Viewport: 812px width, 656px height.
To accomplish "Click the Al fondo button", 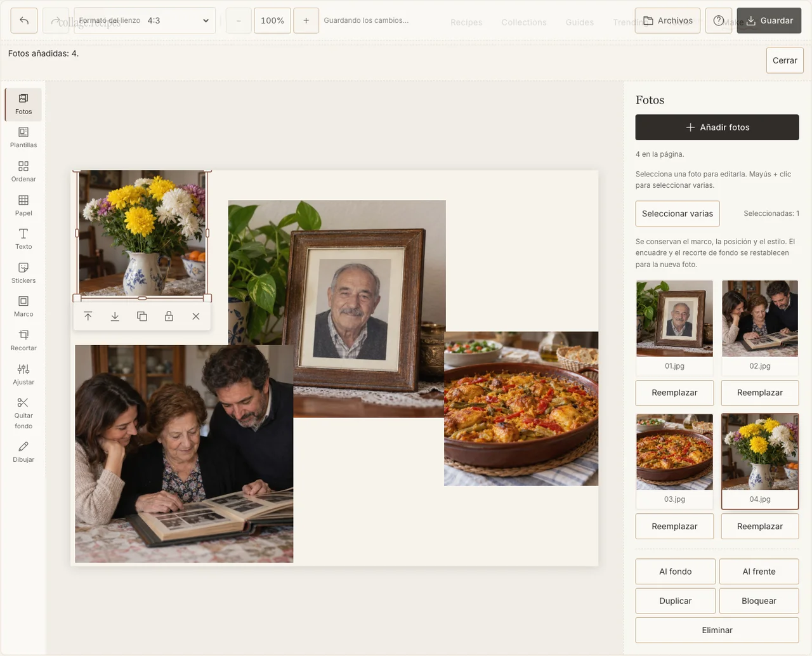I will (676, 571).
